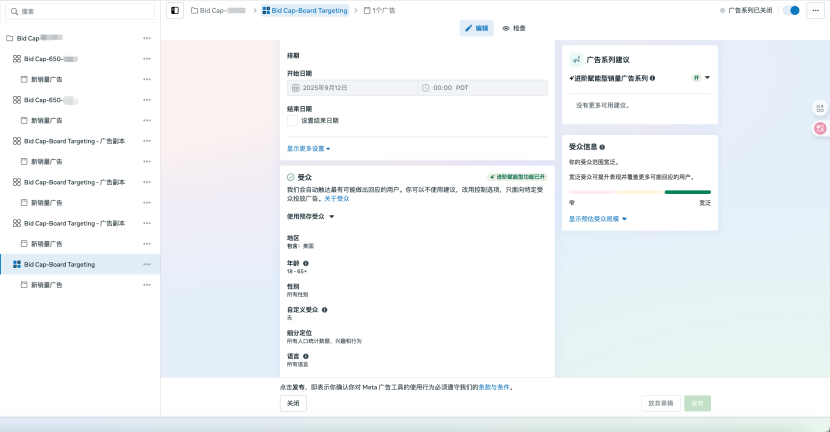This screenshot has height=432, width=830.
Task: Click the magnifier icon in the search box
Action: click(x=15, y=11)
